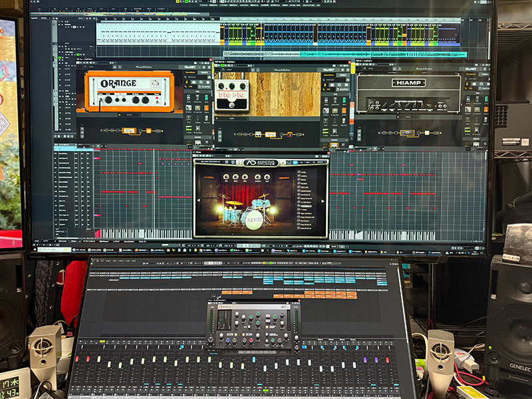Go to previous kit with Addictive Drums left arrow
Screen dimensions: 532x399
point(198,201)
